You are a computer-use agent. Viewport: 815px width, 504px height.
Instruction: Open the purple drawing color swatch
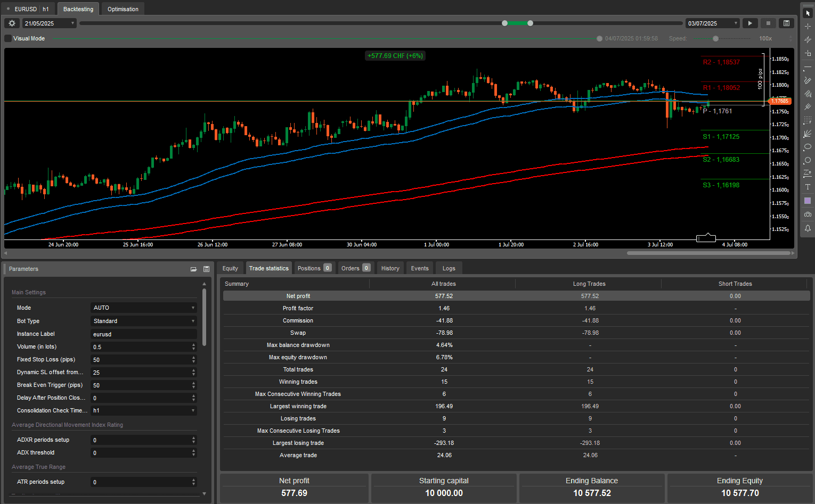[x=808, y=201]
